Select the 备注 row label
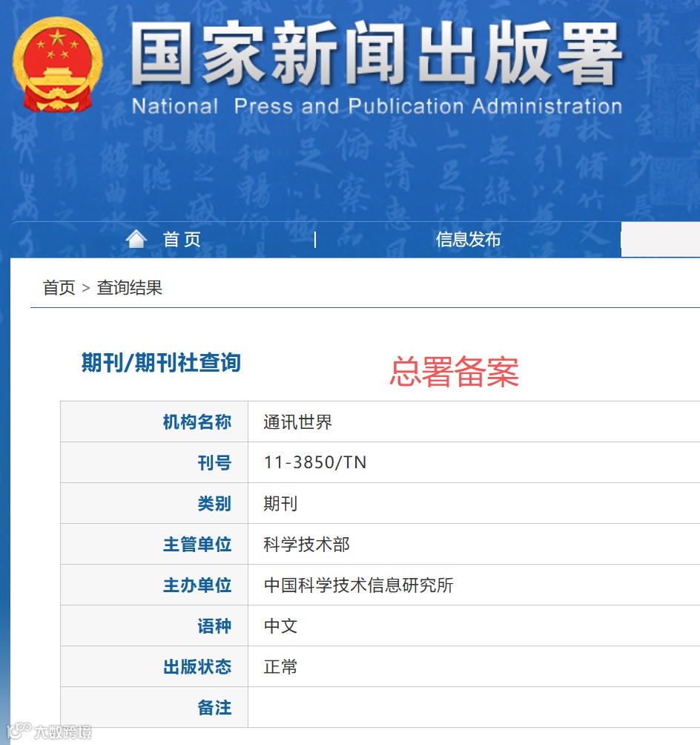The width and height of the screenshot is (700, 745). 214,708
